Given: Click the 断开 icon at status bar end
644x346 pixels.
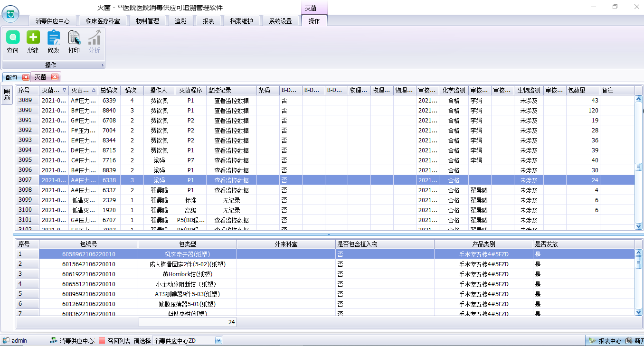Looking at the screenshot, I should pyautogui.click(x=629, y=340).
